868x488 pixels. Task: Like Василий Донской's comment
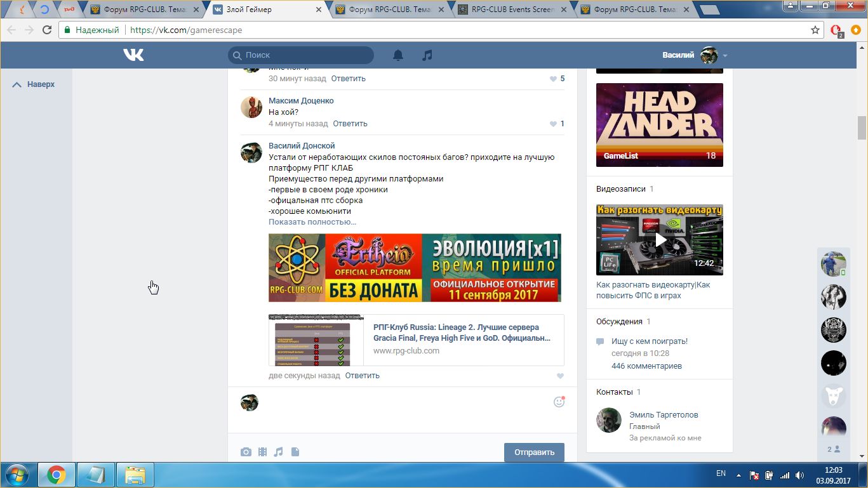tap(560, 376)
